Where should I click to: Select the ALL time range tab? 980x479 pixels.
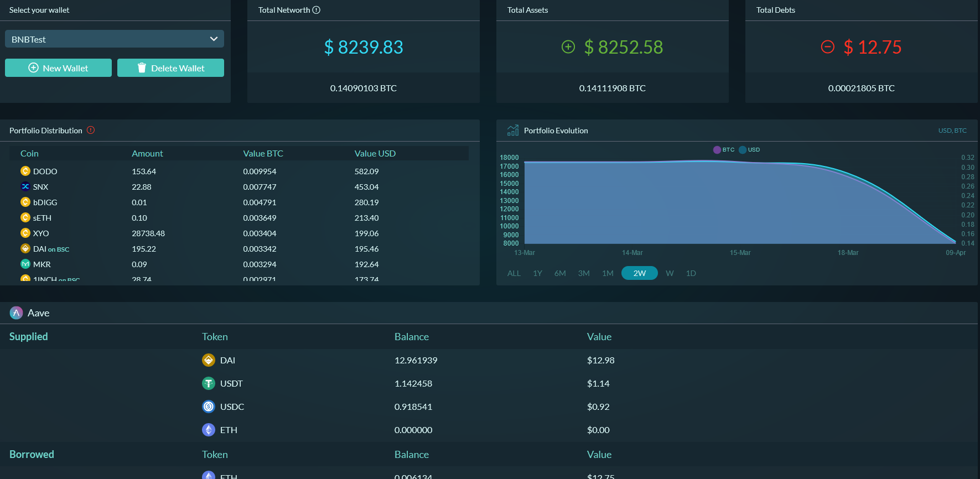click(514, 273)
